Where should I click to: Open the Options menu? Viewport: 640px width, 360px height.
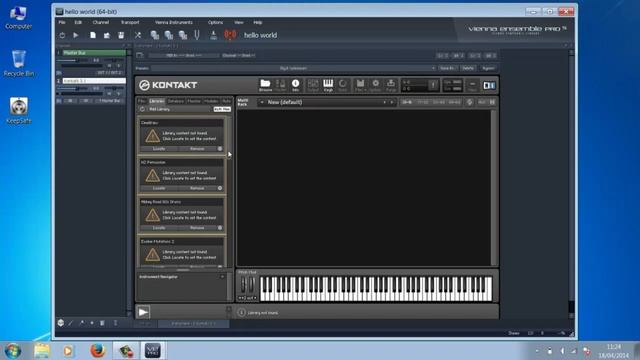click(215, 22)
